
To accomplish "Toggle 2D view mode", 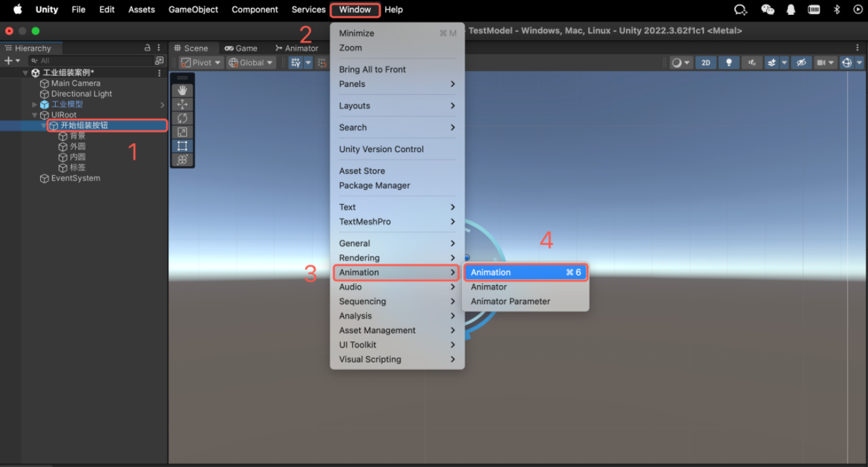I will click(706, 62).
